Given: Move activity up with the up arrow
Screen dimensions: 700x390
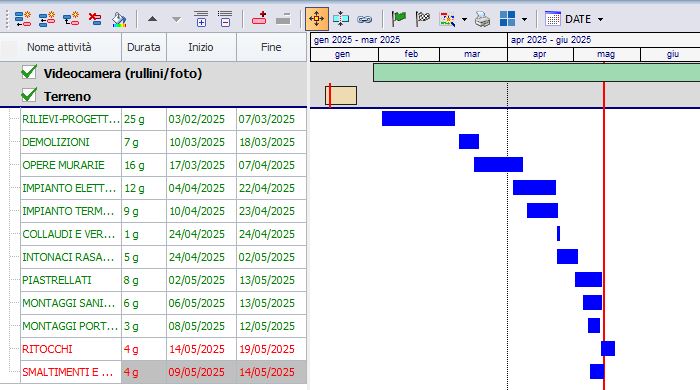Looking at the screenshot, I should (x=152, y=19).
